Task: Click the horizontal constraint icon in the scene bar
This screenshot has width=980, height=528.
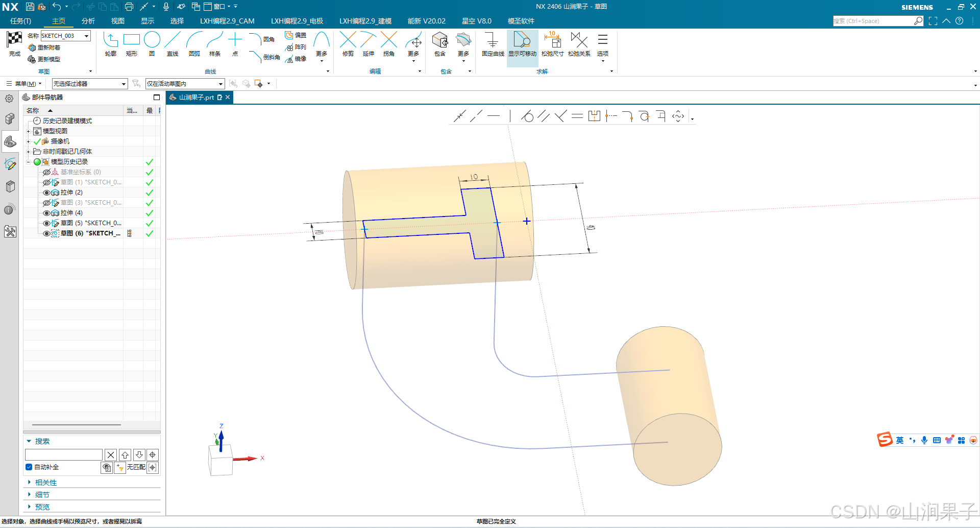Action: [494, 116]
